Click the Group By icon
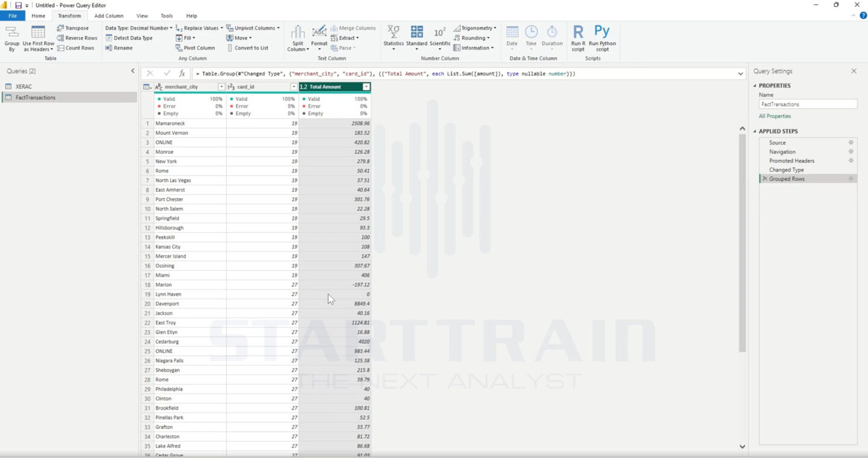Image resolution: width=868 pixels, height=458 pixels. (11, 39)
